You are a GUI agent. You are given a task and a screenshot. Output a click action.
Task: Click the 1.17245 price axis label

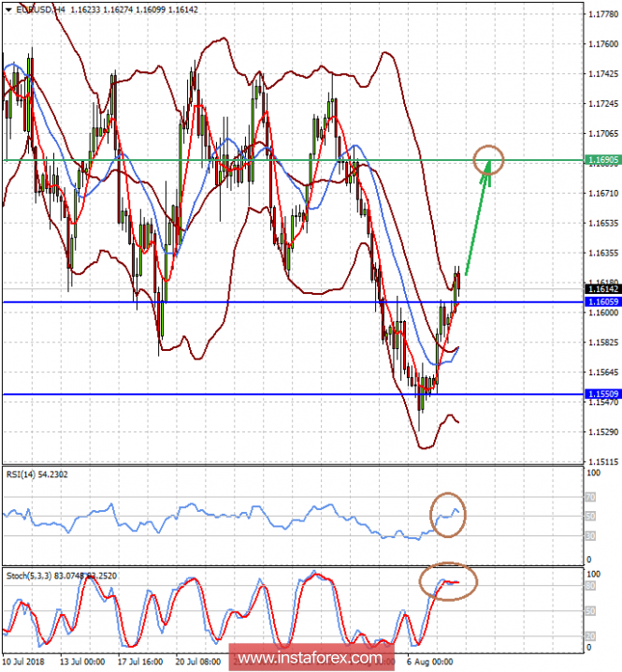pos(603,104)
